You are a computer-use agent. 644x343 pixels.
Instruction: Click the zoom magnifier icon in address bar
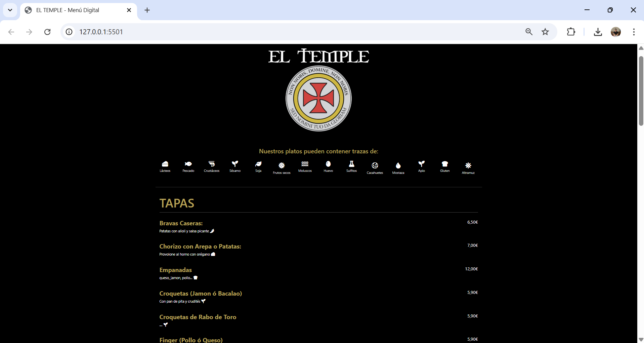[529, 32]
